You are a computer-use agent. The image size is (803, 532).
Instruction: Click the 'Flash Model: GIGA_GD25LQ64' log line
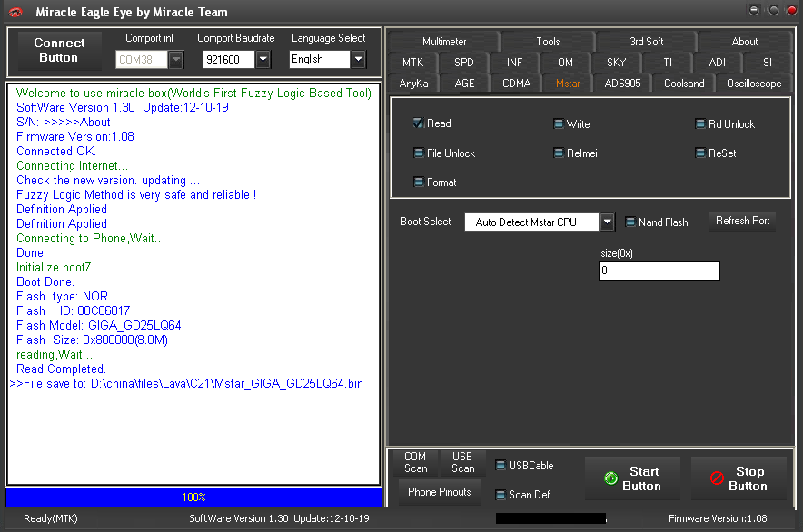pyautogui.click(x=99, y=326)
